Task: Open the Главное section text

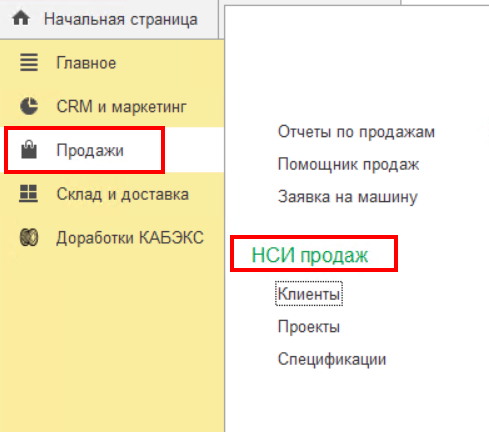Action: 86,63
